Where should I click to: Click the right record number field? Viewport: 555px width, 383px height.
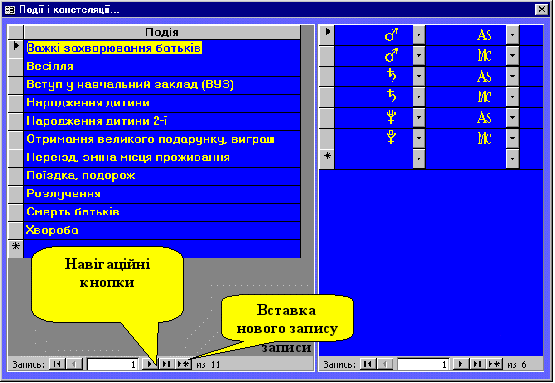click(x=423, y=364)
